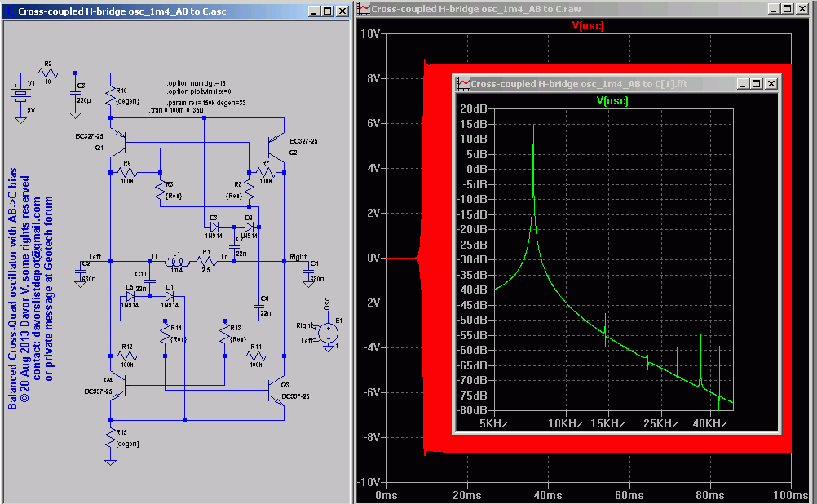Click the .tran 0 100m simulation directive
Image resolution: width=817 pixels, height=504 pixels.
[174, 108]
